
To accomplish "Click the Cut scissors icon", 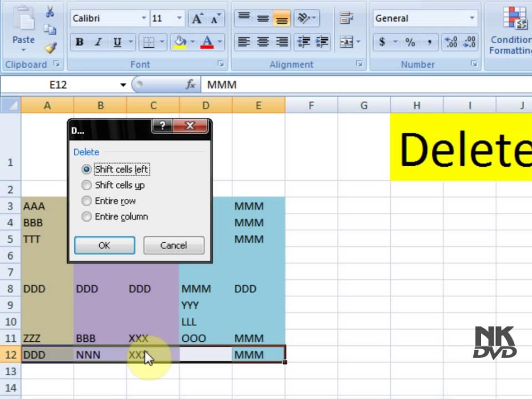I will [50, 12].
